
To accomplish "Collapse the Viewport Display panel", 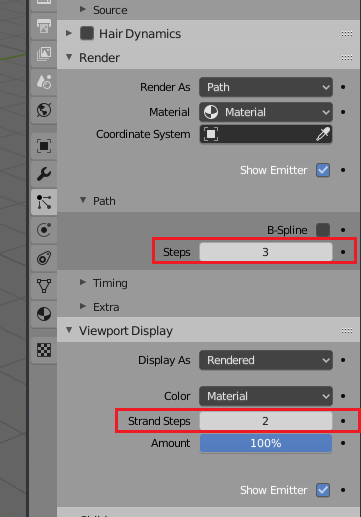I will (69, 330).
